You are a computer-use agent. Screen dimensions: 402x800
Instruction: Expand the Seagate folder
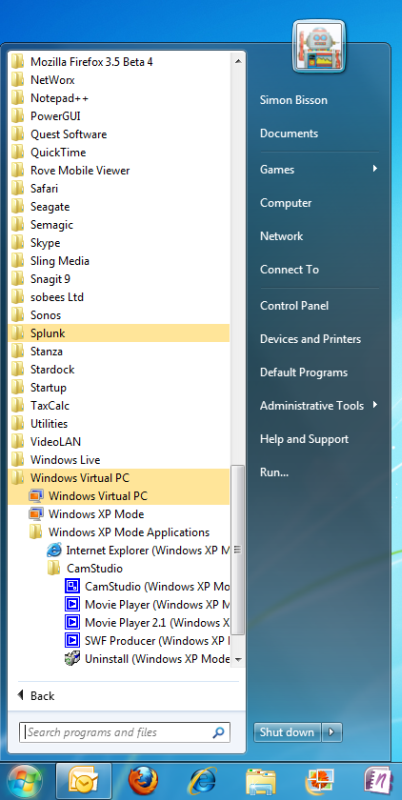click(x=119, y=207)
